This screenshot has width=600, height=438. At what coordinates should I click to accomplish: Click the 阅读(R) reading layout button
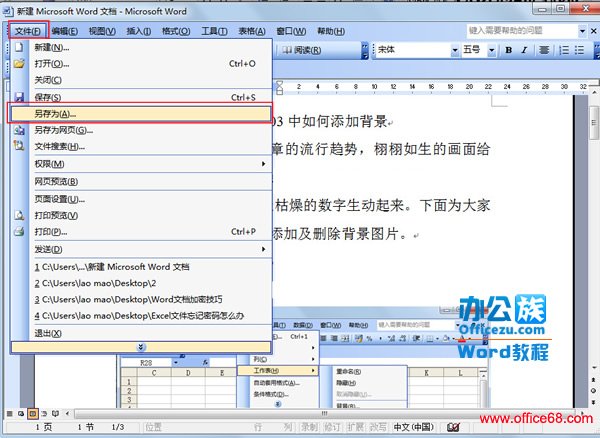tap(302, 50)
